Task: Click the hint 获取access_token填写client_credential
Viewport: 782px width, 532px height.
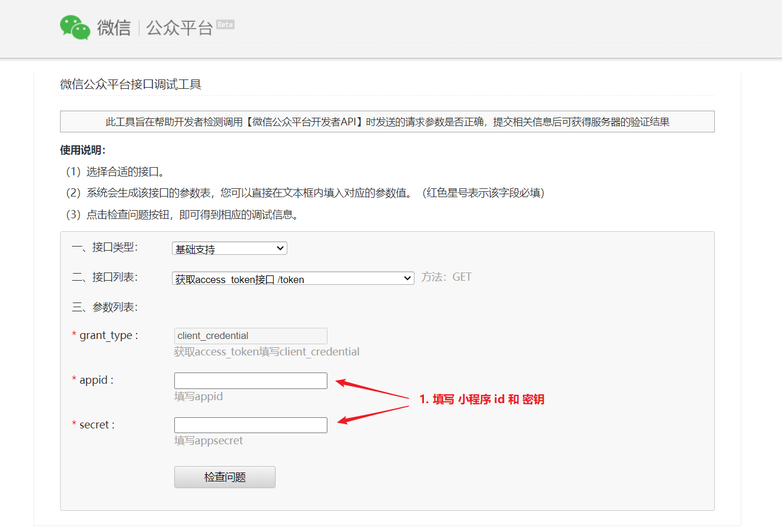Action: [267, 352]
